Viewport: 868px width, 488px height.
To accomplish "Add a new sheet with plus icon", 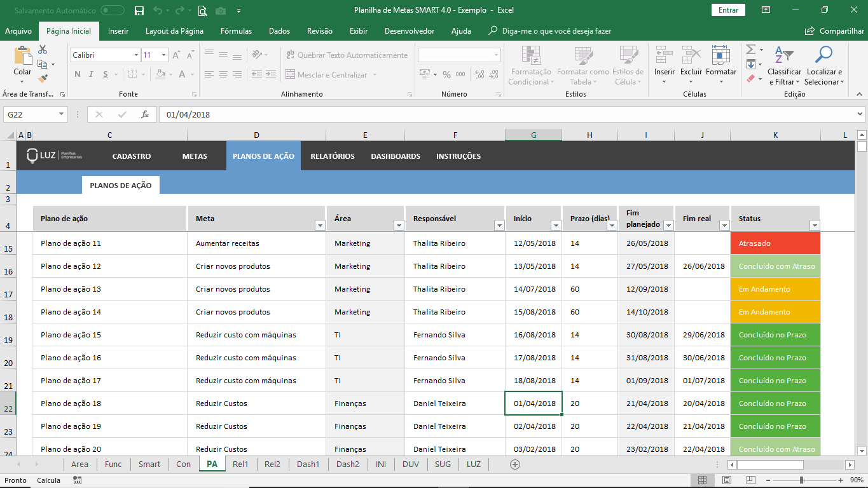I will pos(515,464).
